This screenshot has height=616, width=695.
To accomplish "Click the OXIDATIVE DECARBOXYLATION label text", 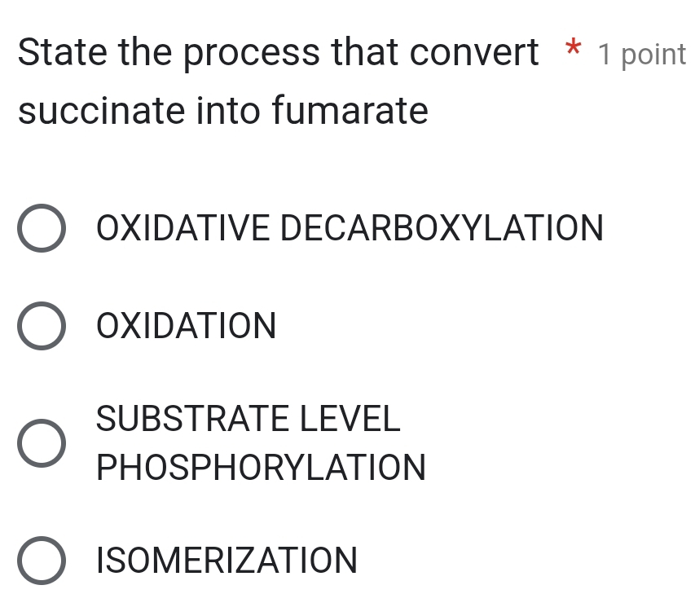I will 350,229.
